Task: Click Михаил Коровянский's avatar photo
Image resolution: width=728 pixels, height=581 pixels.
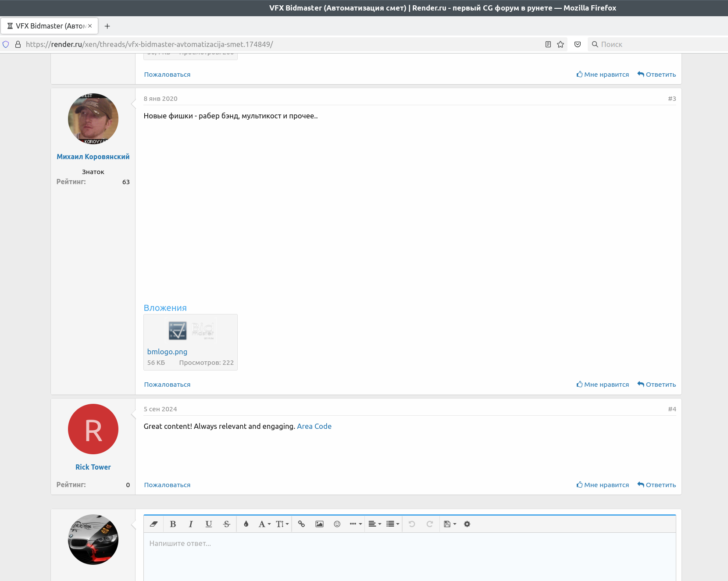Action: (x=93, y=119)
